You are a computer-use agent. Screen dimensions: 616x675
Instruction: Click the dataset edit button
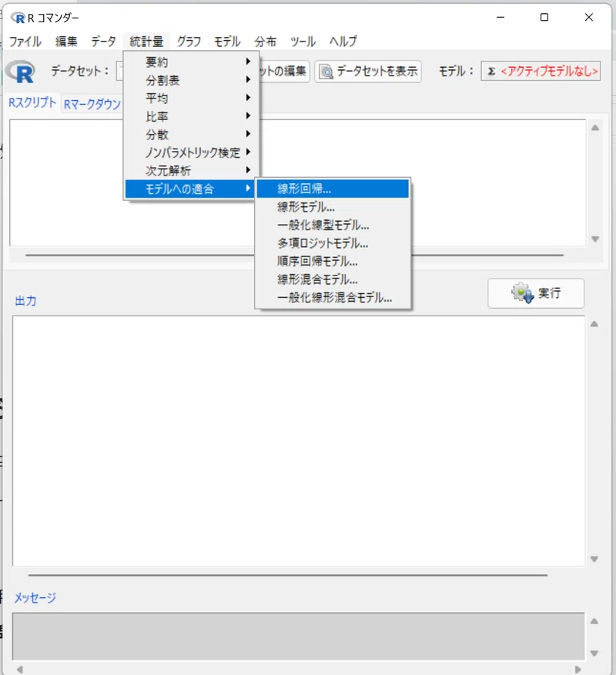coord(284,71)
